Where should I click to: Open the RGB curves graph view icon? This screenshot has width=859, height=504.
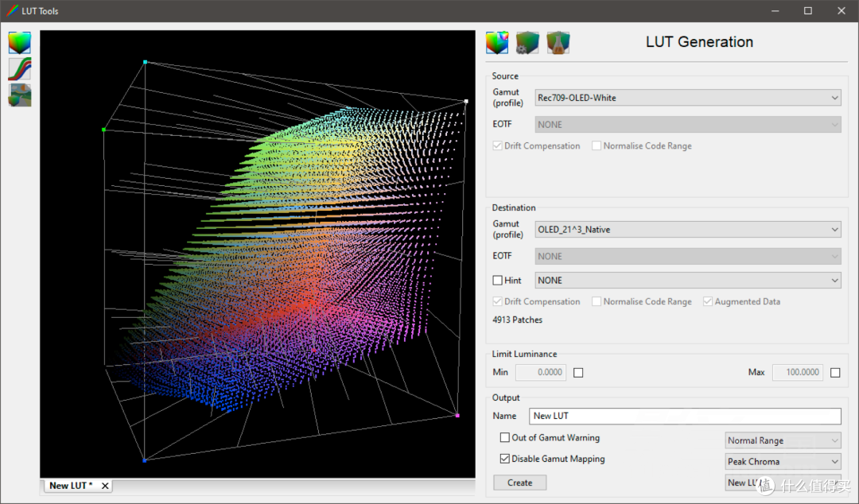pyautogui.click(x=20, y=69)
